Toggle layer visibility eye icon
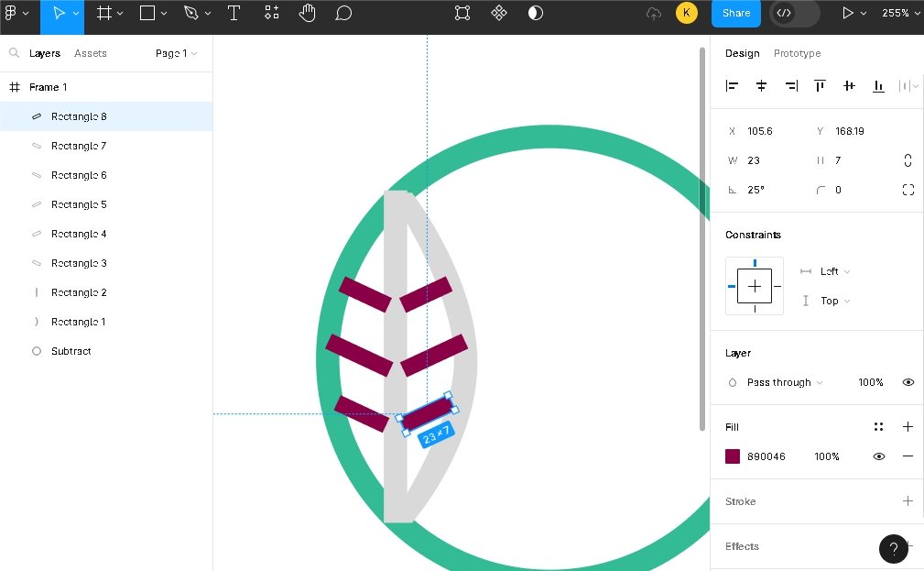Viewport: 924px width, 571px height. [908, 382]
